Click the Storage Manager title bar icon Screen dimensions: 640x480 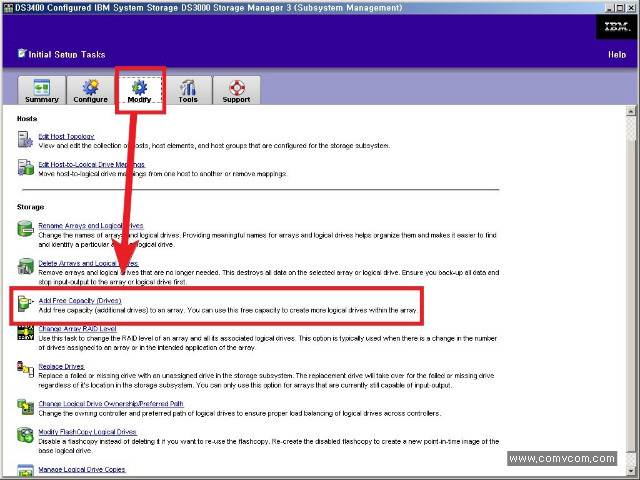8,8
